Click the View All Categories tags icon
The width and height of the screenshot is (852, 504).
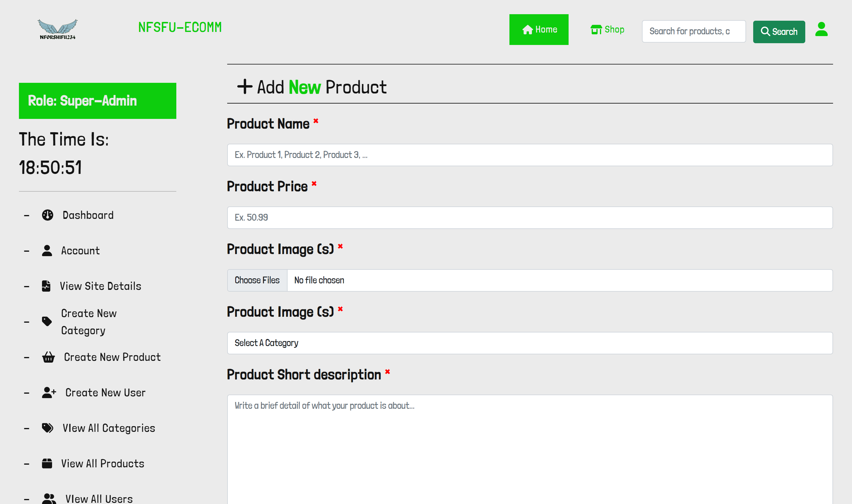coord(48,428)
